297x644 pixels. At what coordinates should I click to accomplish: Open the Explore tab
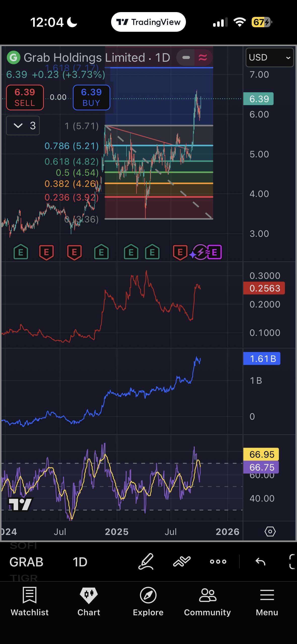tap(148, 601)
